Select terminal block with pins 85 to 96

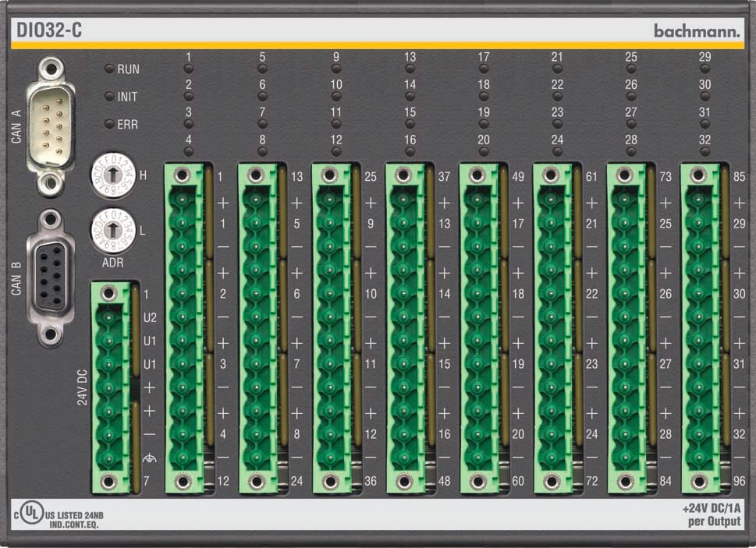pyautogui.click(x=701, y=328)
